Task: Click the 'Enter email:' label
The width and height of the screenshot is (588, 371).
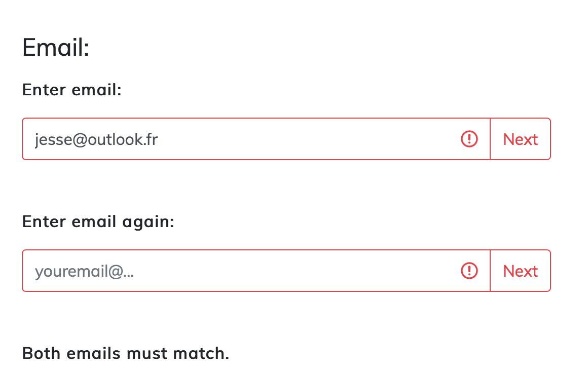Action: pyautogui.click(x=72, y=90)
